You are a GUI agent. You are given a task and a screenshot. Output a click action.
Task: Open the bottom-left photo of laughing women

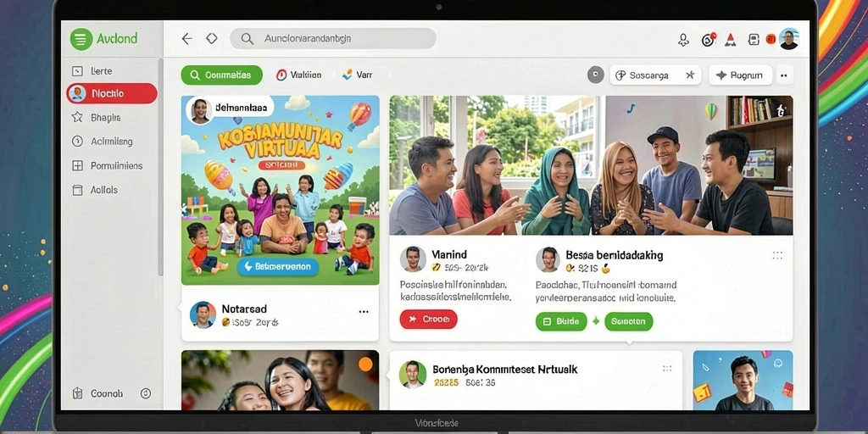point(280,381)
